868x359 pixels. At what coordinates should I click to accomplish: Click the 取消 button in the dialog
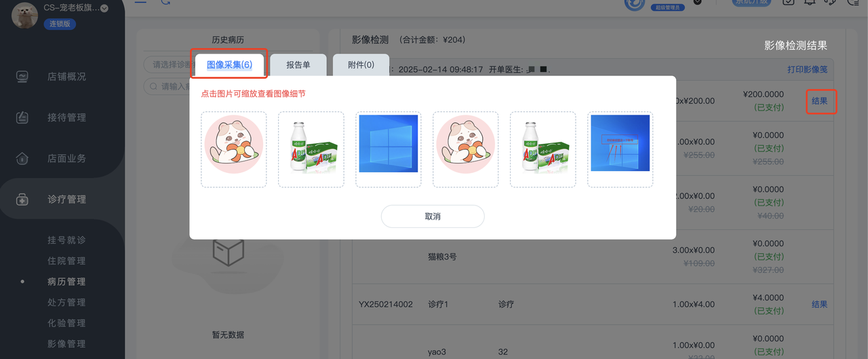click(433, 216)
